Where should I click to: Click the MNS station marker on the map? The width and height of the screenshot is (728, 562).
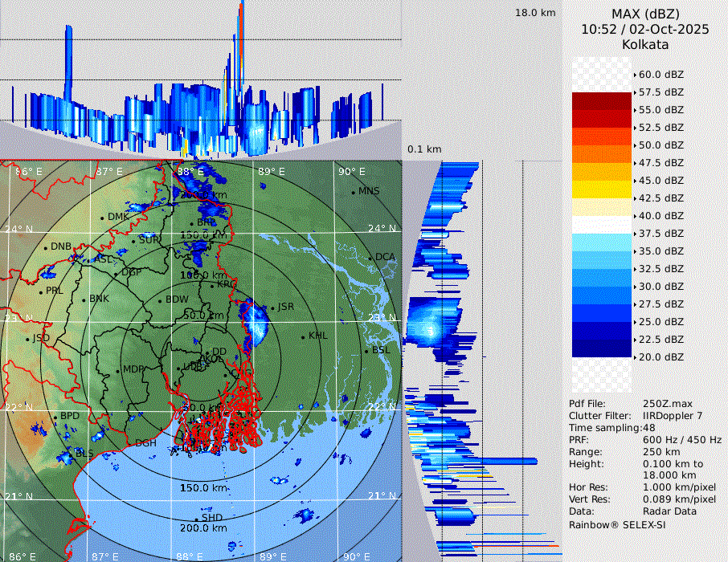(x=354, y=193)
